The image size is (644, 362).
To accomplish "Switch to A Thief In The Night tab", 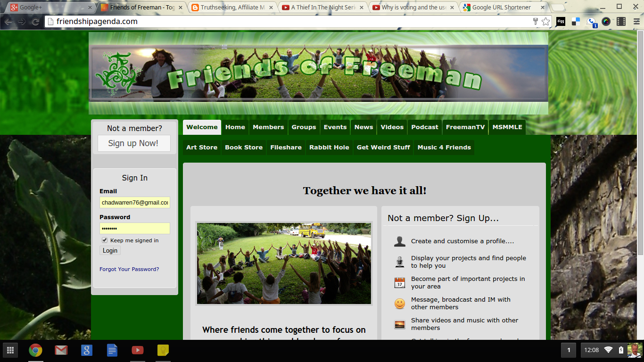I will [x=322, y=7].
